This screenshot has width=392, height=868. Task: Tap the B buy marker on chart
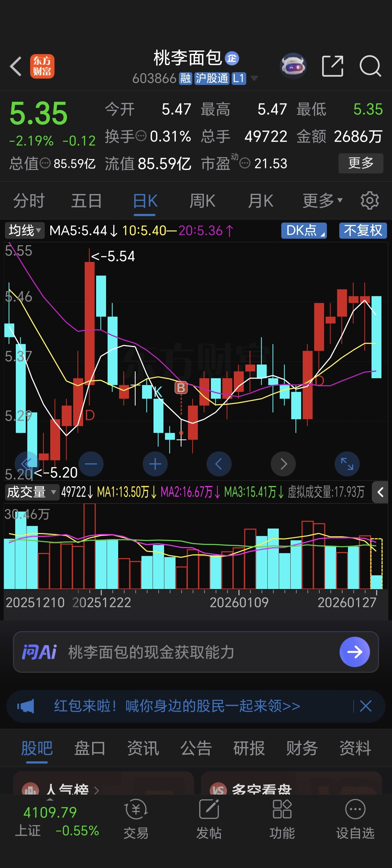181,387
